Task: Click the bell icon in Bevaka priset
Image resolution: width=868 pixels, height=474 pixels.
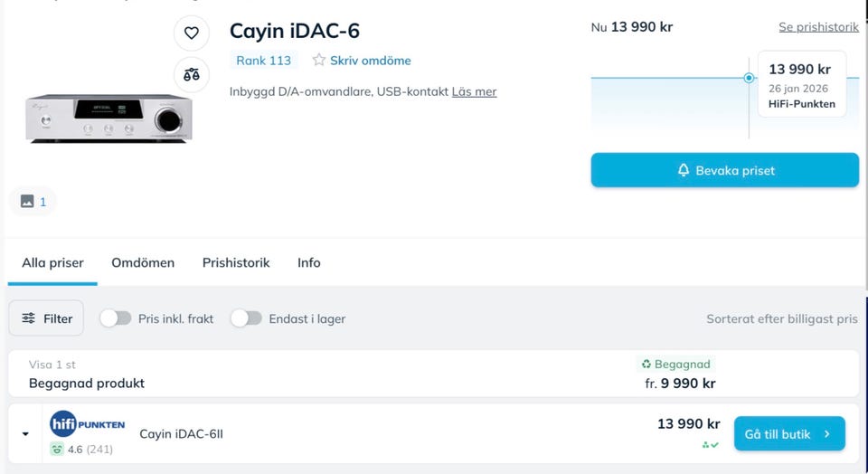Action: (x=684, y=170)
